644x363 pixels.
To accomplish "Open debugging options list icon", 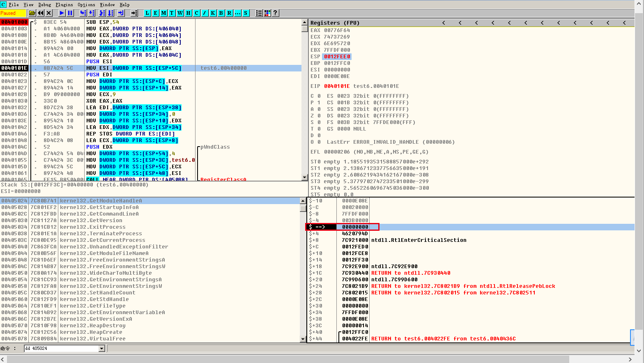I will click(259, 13).
